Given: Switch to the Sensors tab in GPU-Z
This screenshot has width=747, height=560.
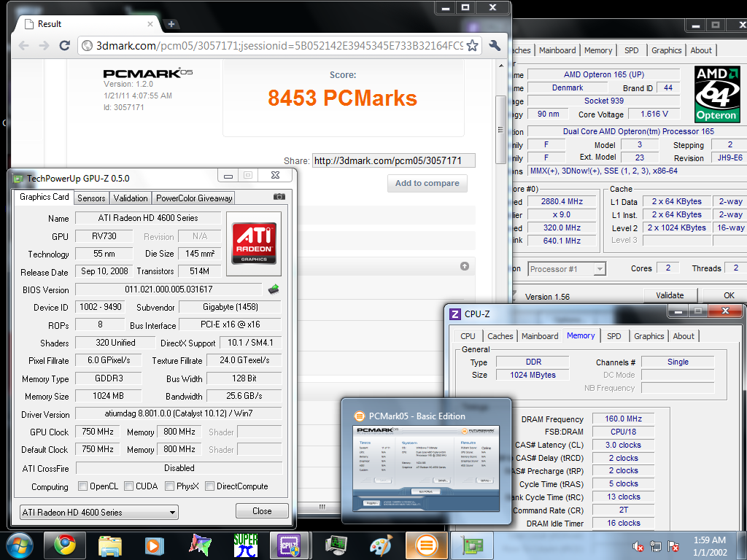Looking at the screenshot, I should [91, 198].
